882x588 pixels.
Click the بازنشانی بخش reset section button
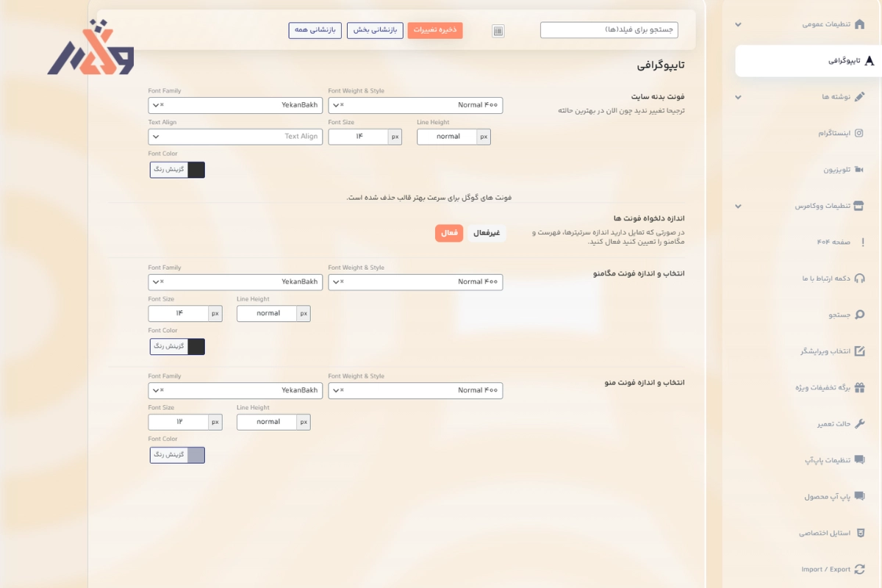375,31
